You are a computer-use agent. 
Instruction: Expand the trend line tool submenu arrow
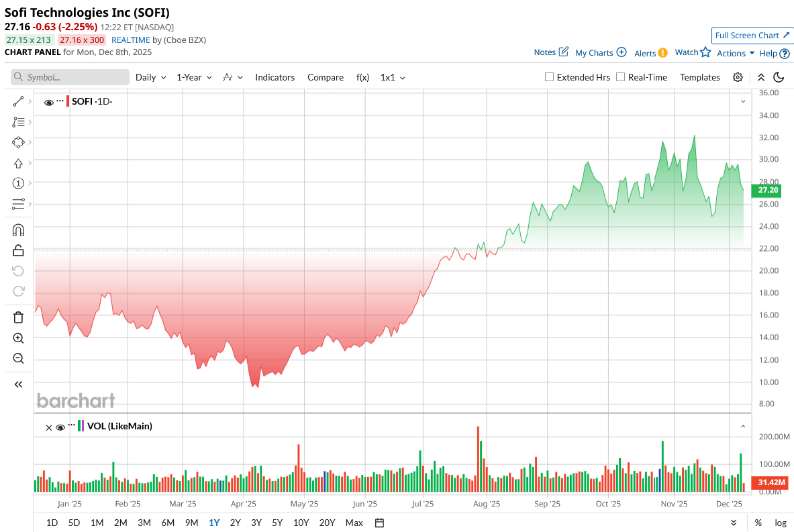pyautogui.click(x=30, y=102)
